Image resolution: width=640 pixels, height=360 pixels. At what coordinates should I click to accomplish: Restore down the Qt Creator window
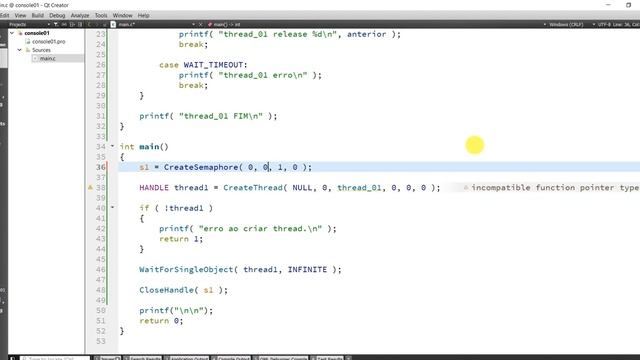tap(628, 5)
